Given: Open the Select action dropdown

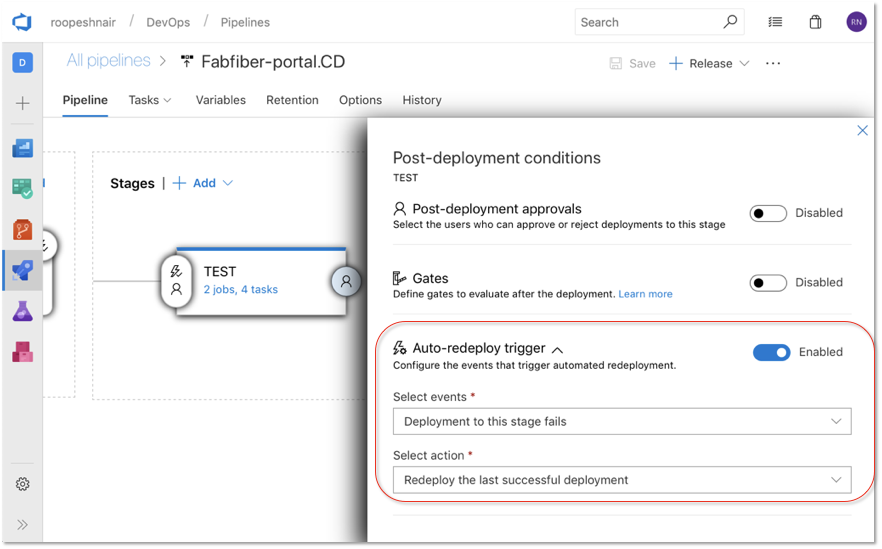Looking at the screenshot, I should (622, 480).
